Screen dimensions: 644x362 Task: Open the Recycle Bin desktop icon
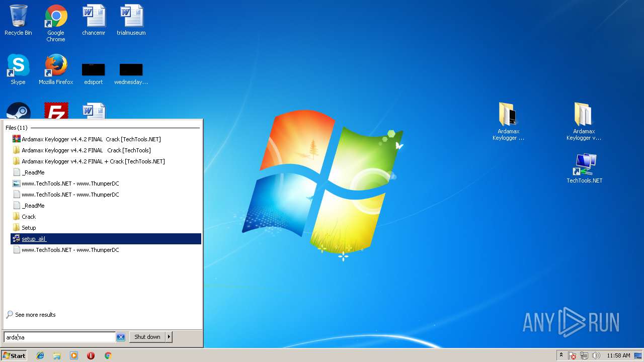tap(18, 20)
